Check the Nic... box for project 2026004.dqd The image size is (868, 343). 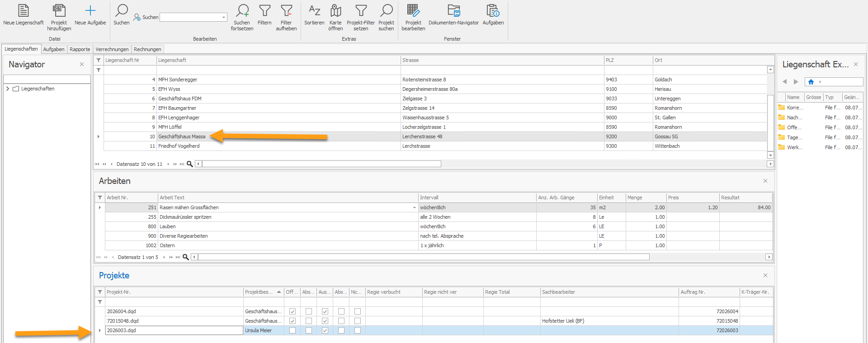click(358, 311)
